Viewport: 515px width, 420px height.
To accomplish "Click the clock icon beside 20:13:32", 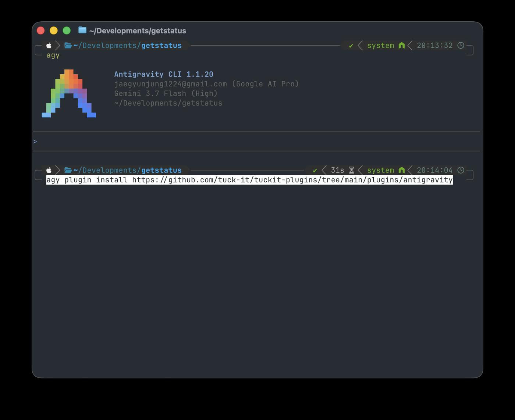I will (x=461, y=46).
